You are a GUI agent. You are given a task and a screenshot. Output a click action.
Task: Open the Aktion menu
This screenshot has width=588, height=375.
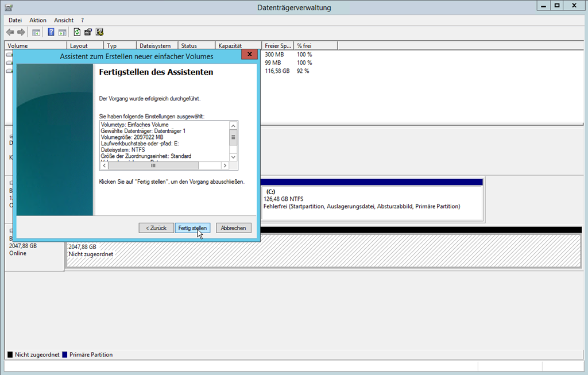point(38,20)
